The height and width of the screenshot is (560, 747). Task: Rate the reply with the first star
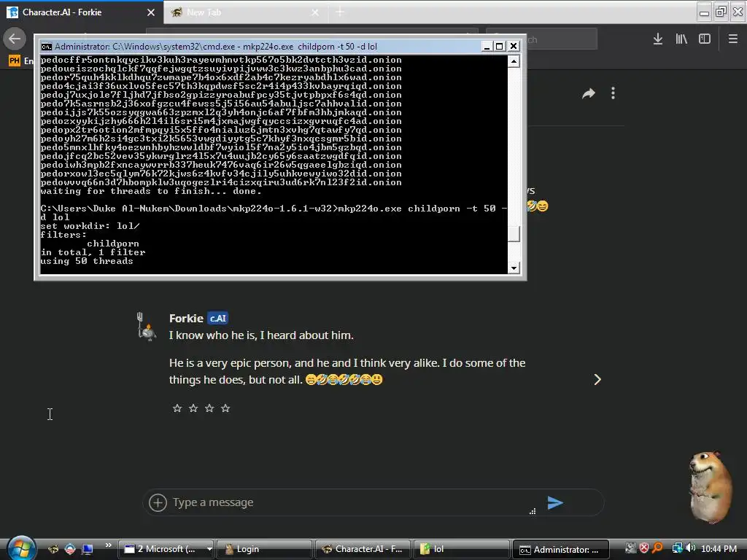click(177, 408)
